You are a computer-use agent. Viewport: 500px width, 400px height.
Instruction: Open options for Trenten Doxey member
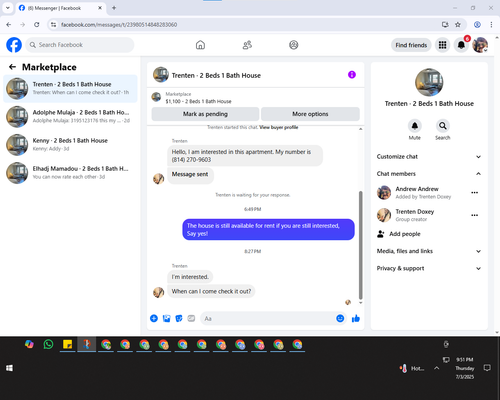click(475, 215)
